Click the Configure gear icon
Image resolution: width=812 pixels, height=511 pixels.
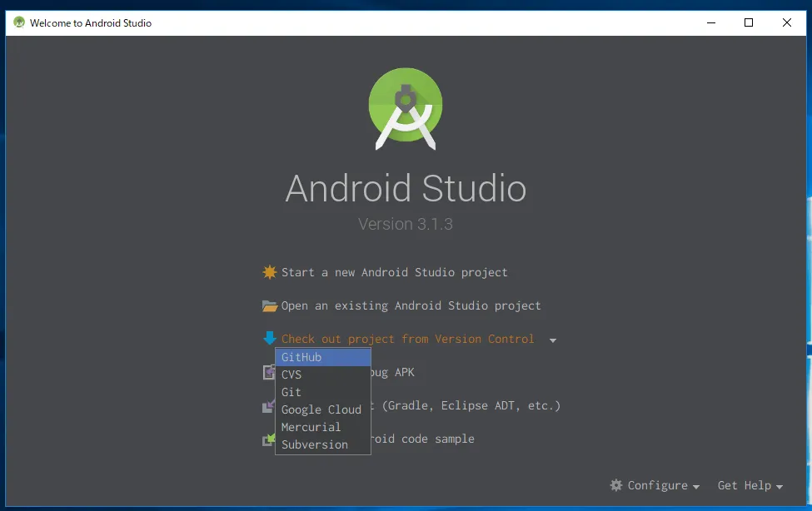tap(616, 485)
